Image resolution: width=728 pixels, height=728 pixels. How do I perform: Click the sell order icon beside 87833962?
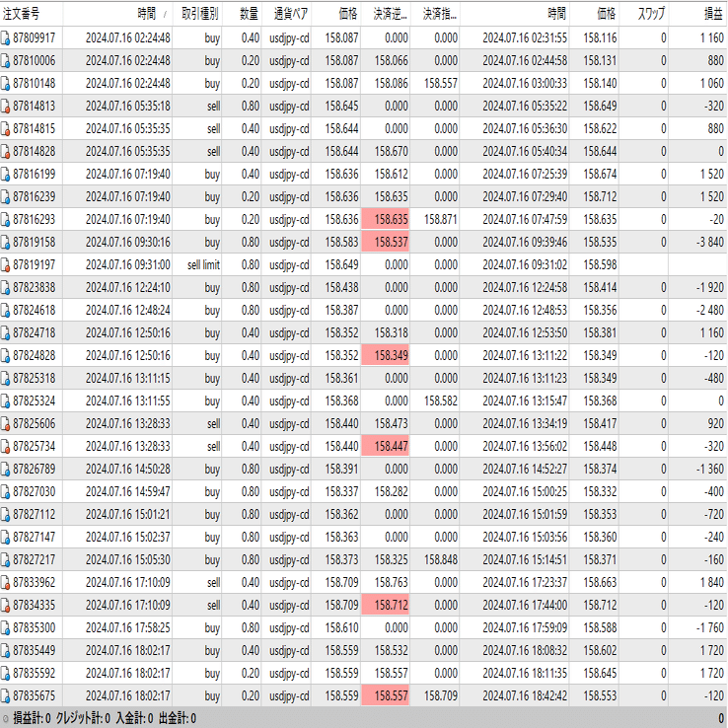[x=5, y=583]
